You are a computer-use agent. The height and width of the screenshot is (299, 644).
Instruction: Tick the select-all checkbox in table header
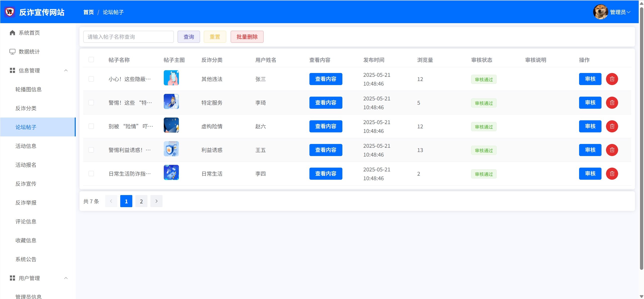point(91,60)
